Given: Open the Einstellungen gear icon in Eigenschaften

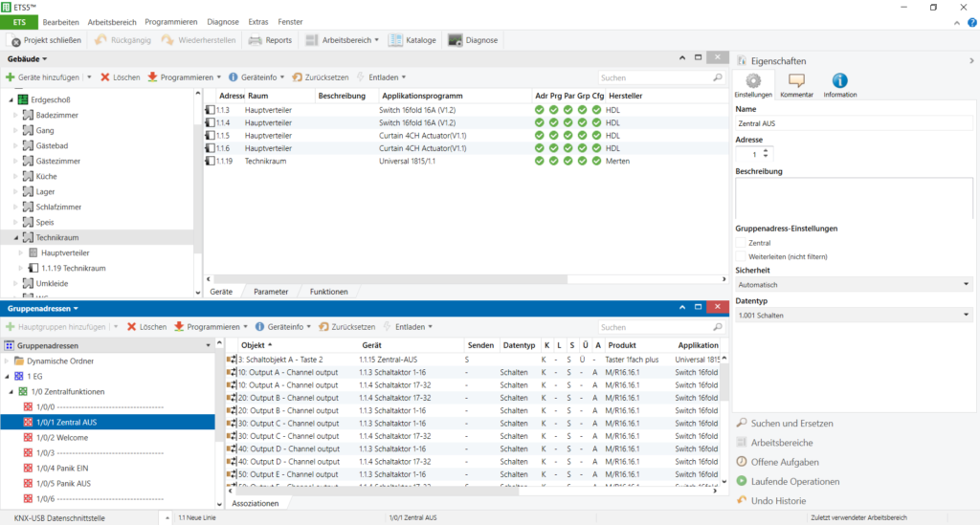Looking at the screenshot, I should point(753,81).
